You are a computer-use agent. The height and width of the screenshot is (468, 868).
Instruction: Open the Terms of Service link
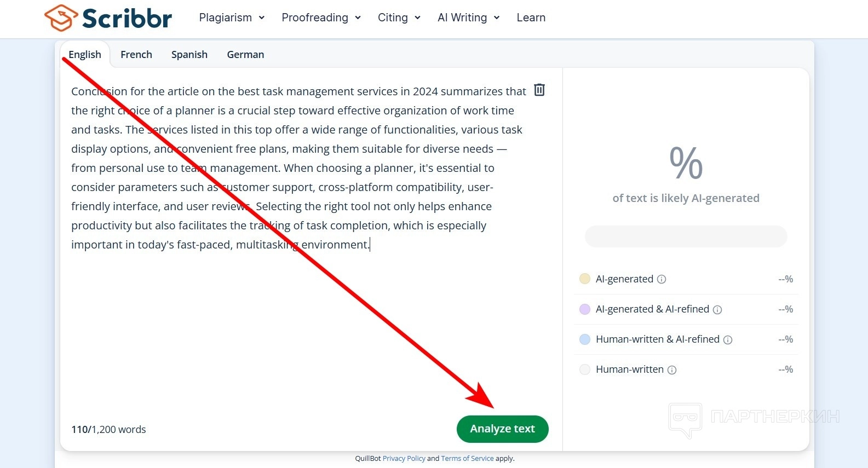tap(467, 459)
